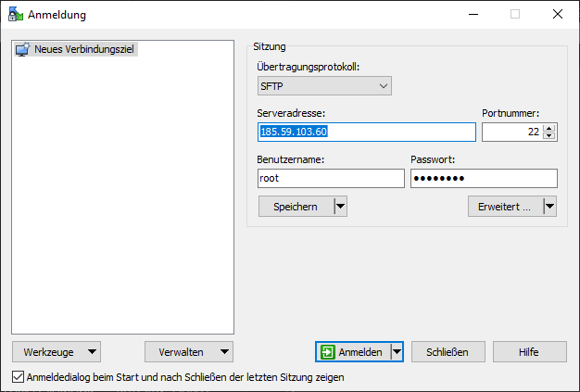Screen dimensions: 580x392
Task: Minimize the Anmeldung window
Action: pyautogui.click(x=473, y=15)
